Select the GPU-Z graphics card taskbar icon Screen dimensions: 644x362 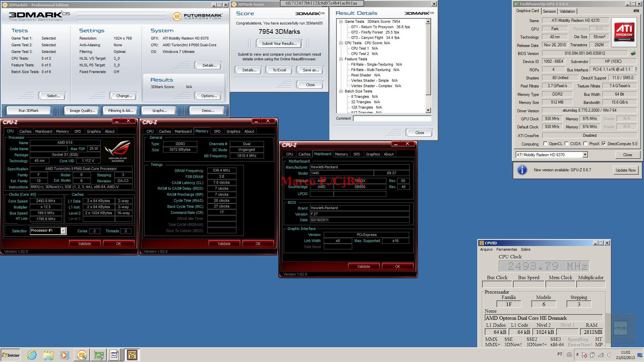click(x=98, y=355)
